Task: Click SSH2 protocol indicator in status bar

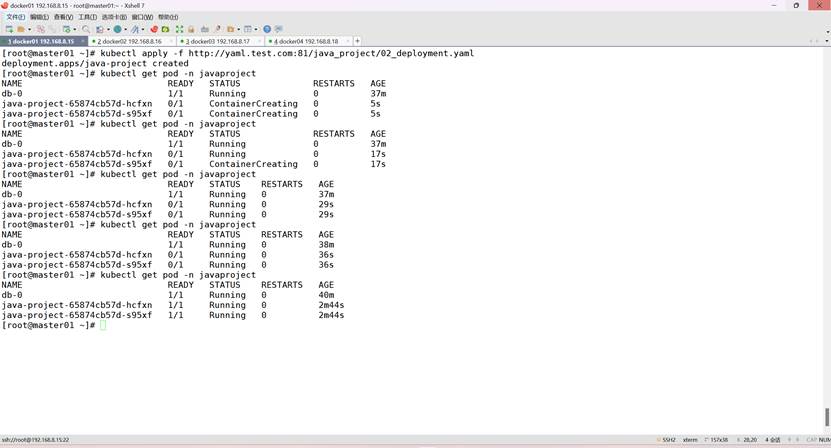Action: tap(667, 440)
